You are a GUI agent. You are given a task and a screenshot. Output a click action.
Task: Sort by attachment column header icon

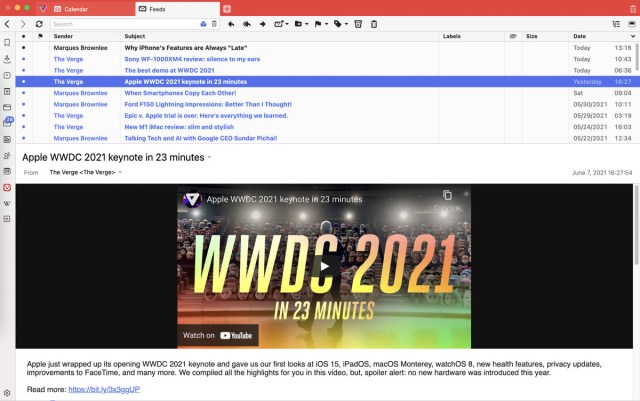coord(513,36)
